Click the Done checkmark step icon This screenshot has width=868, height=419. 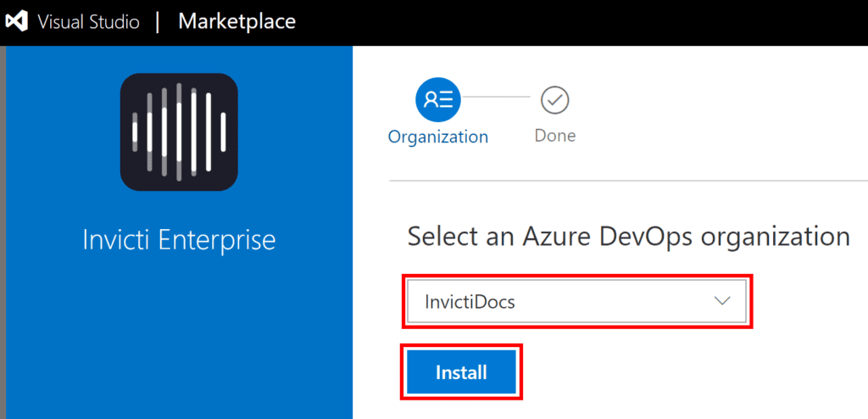pyautogui.click(x=555, y=100)
